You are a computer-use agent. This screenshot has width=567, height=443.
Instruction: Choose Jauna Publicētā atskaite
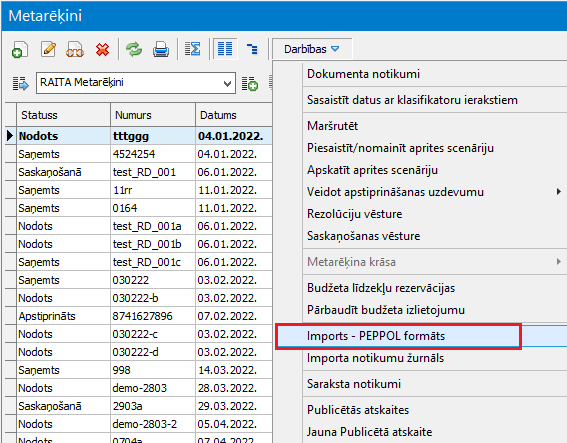coord(370,432)
